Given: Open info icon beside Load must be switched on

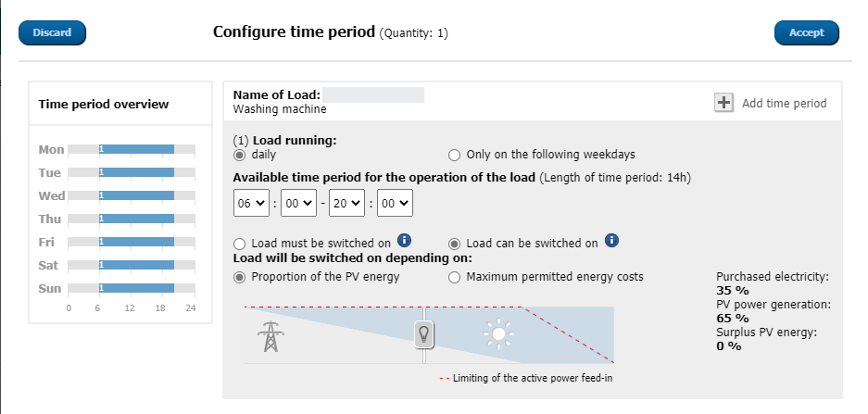Looking at the screenshot, I should pos(405,240).
